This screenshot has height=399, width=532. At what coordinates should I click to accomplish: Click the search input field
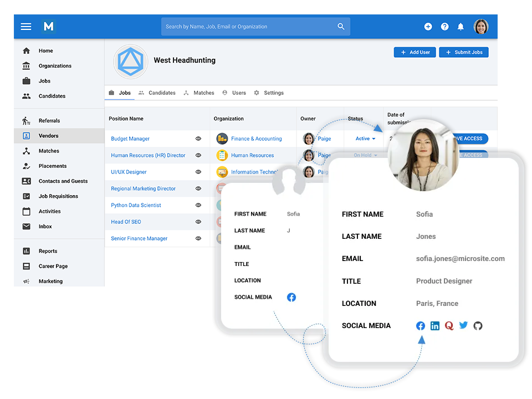249,27
